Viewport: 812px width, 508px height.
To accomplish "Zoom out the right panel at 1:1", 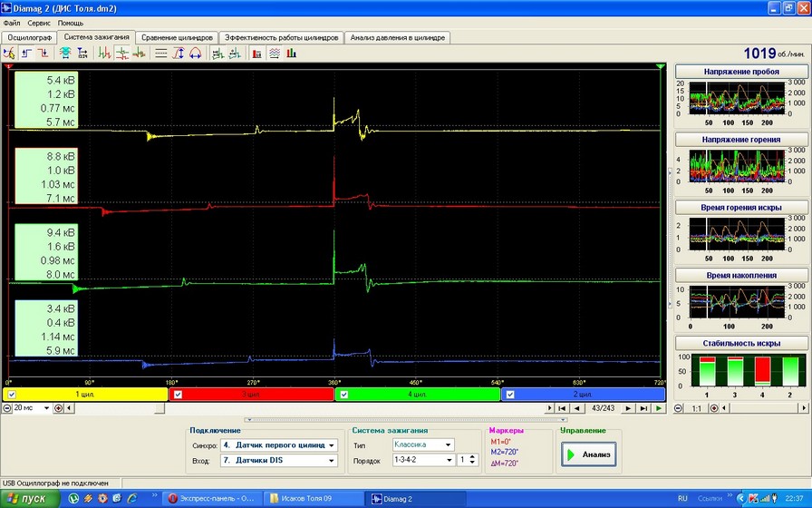I will (679, 408).
